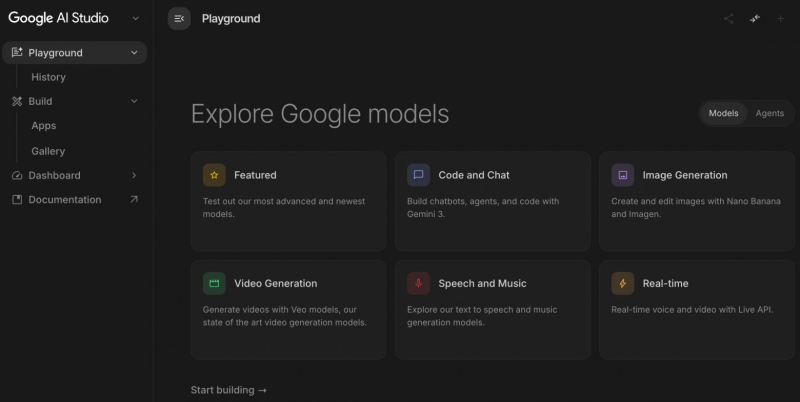This screenshot has width=800, height=402.
Task: Click 'Generate videos with Veo models' description
Action: pyautogui.click(x=284, y=316)
